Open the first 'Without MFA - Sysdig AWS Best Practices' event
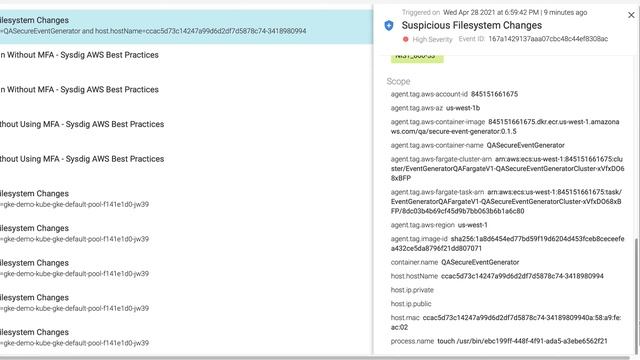Viewport: 640px width, 360px height. (x=79, y=55)
